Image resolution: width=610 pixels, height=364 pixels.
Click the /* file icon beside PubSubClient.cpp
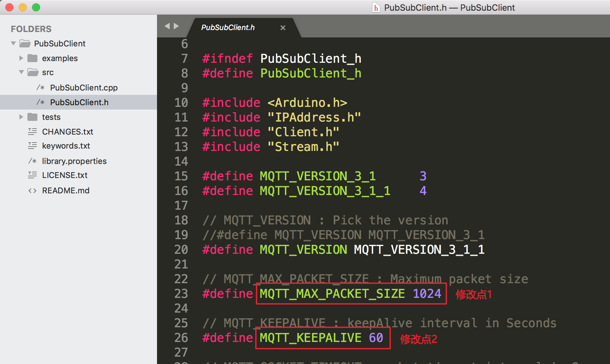tap(40, 87)
